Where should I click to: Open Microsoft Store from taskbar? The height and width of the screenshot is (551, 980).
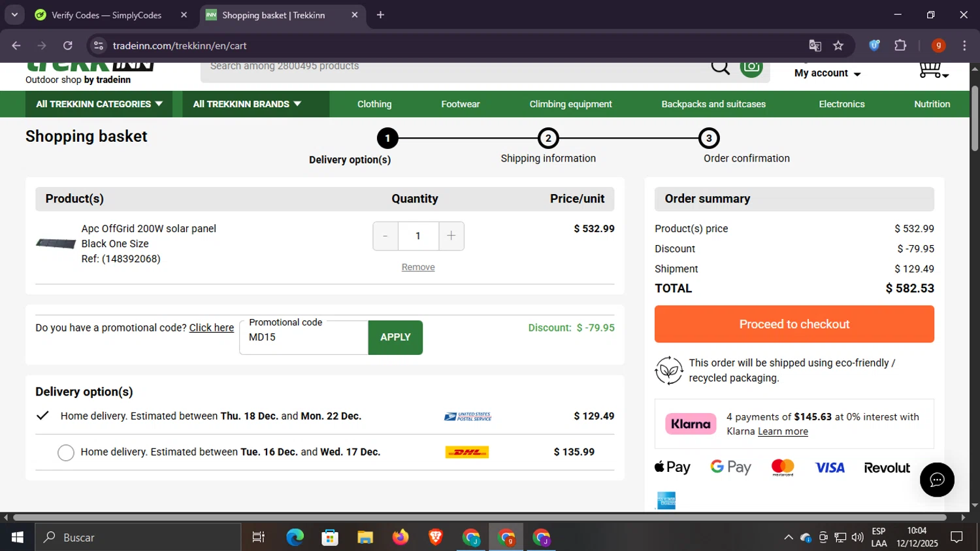pyautogui.click(x=330, y=537)
